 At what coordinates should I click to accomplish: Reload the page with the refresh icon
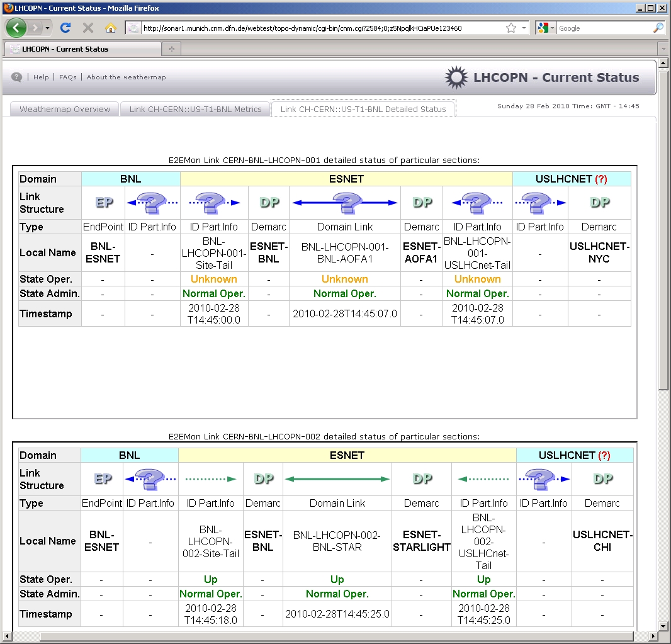(x=65, y=28)
